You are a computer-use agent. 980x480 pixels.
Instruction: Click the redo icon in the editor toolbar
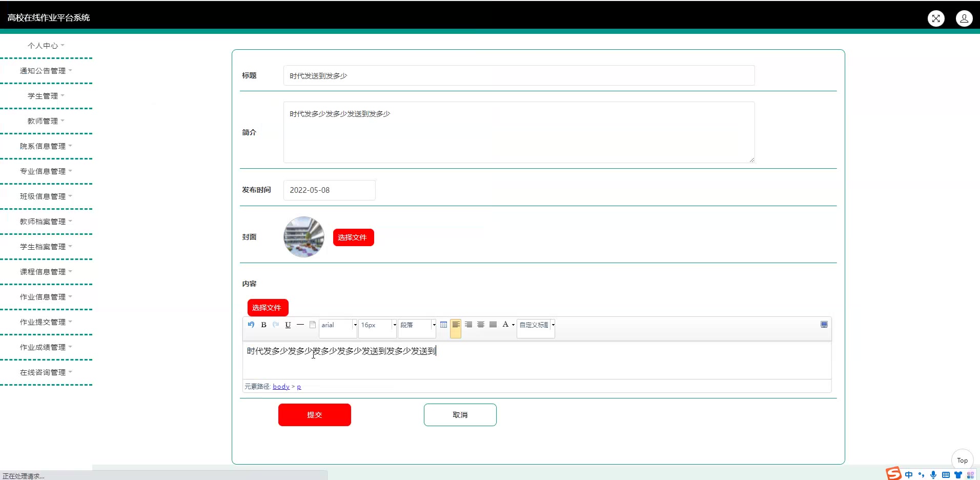click(276, 325)
